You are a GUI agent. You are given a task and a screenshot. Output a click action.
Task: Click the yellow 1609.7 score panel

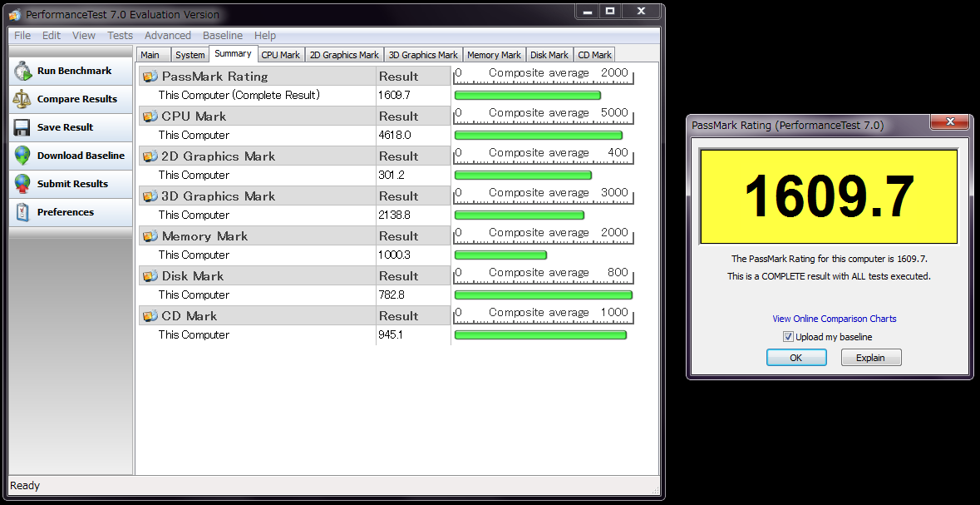point(829,196)
